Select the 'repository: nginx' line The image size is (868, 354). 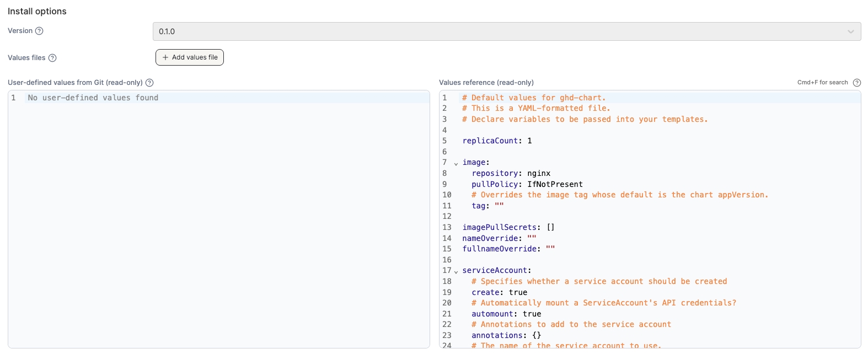point(511,173)
